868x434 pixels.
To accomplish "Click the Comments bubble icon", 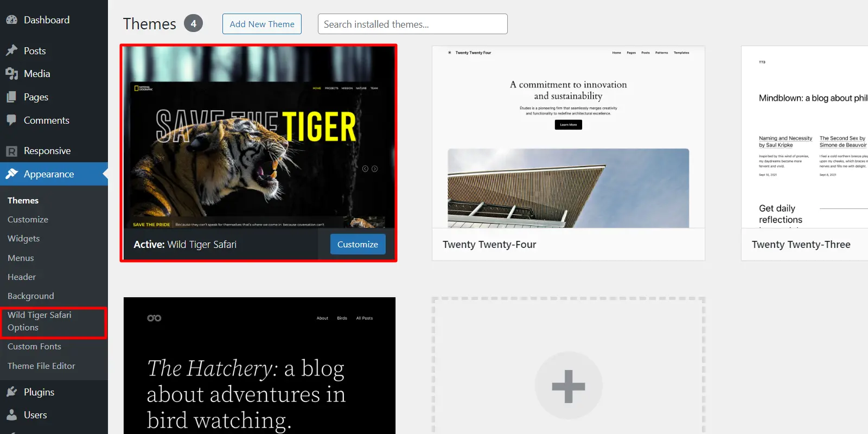I will (x=12, y=120).
